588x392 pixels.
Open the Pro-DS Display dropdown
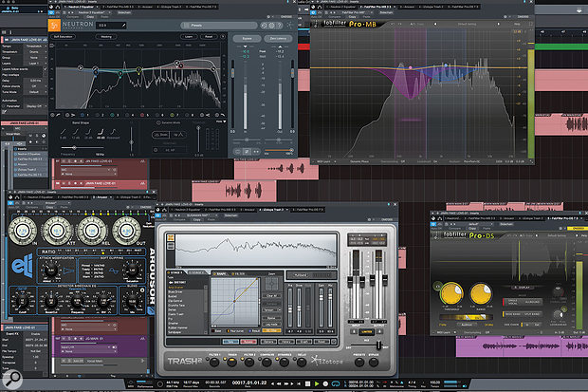point(524,288)
